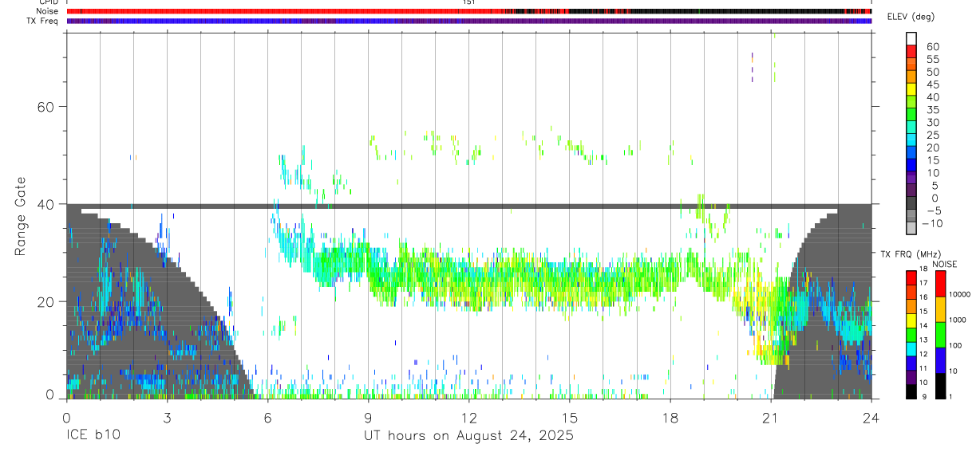This screenshot has width=980, height=452.
Task: Click the red swatch in TX FRQ legend
Action: point(911,277)
